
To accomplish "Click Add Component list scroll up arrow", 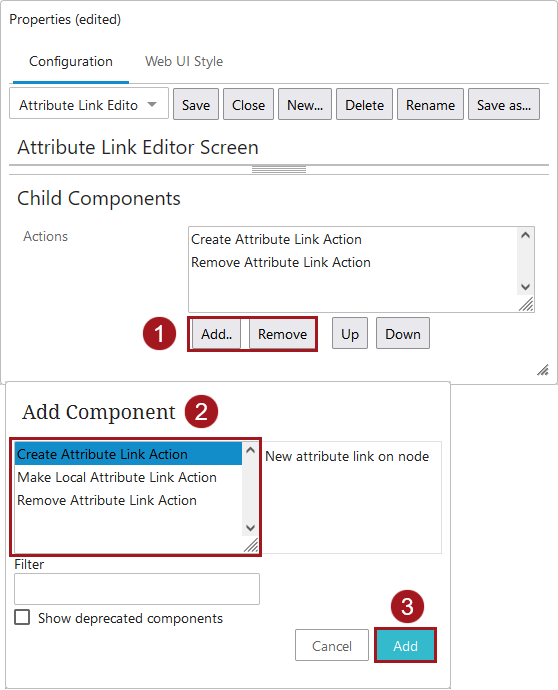I will (250, 450).
